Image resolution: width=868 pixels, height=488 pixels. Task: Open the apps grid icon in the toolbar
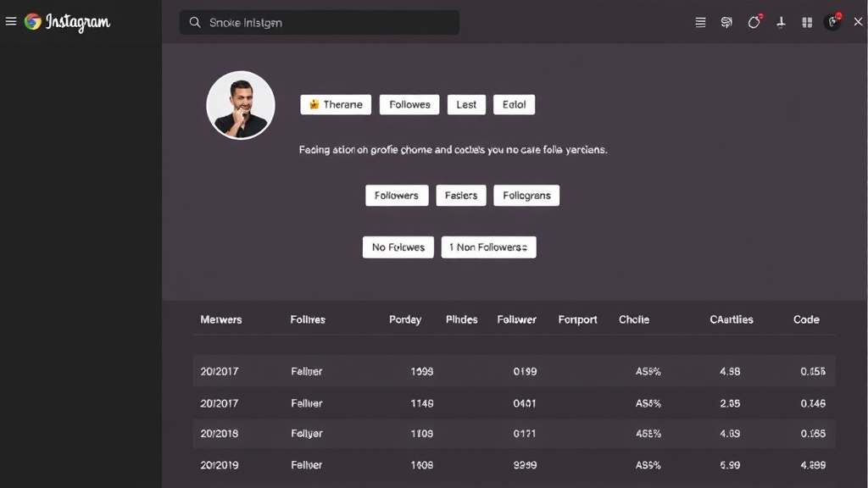tap(807, 22)
